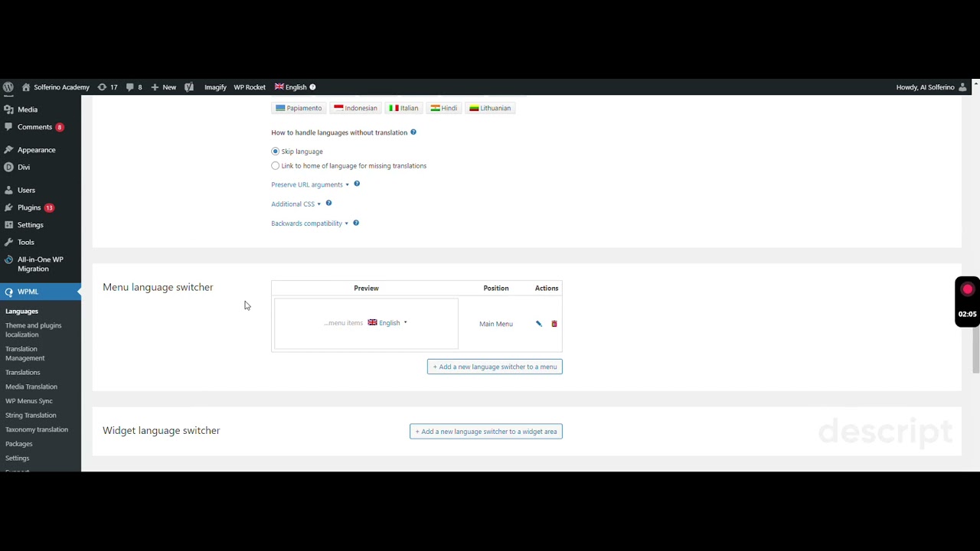This screenshot has height=551, width=980.
Task: Open Solferino Academy site home link
Action: pos(55,87)
